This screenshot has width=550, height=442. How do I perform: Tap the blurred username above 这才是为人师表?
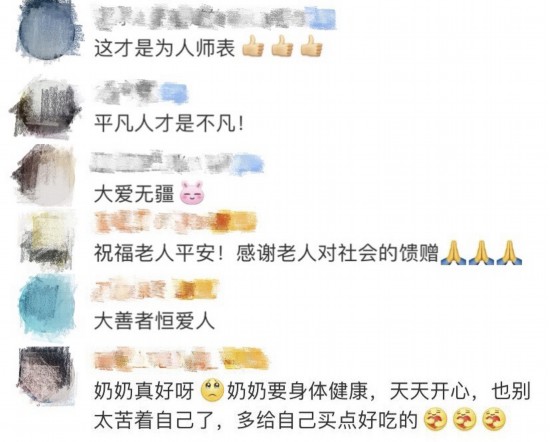pos(215,18)
